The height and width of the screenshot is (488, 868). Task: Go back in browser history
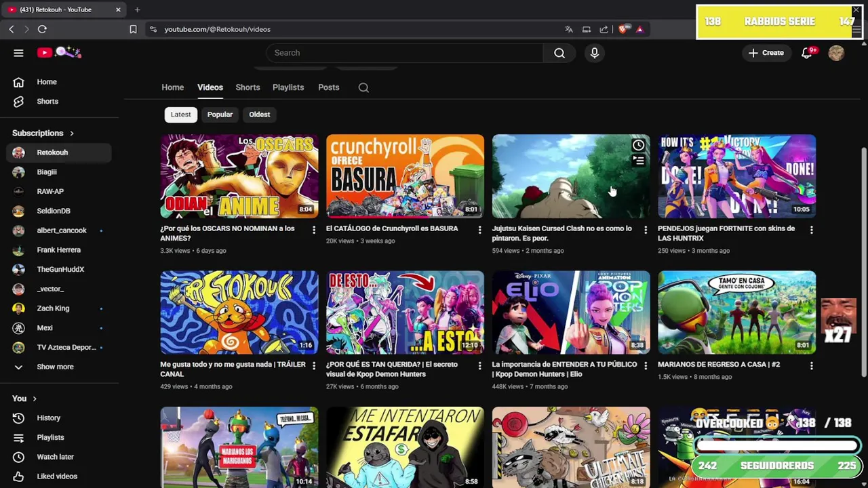(12, 29)
